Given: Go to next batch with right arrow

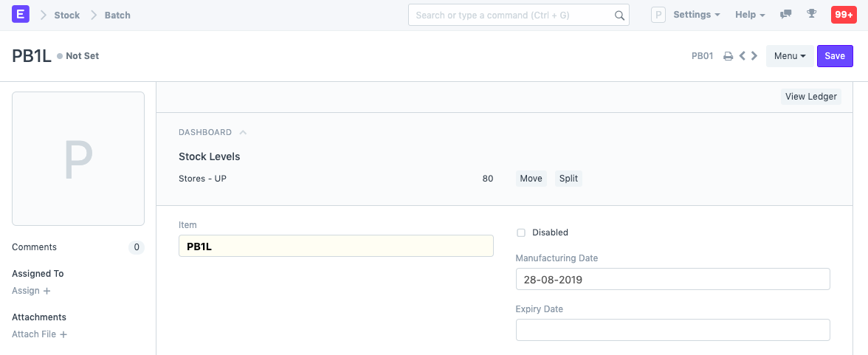Looking at the screenshot, I should 754,56.
